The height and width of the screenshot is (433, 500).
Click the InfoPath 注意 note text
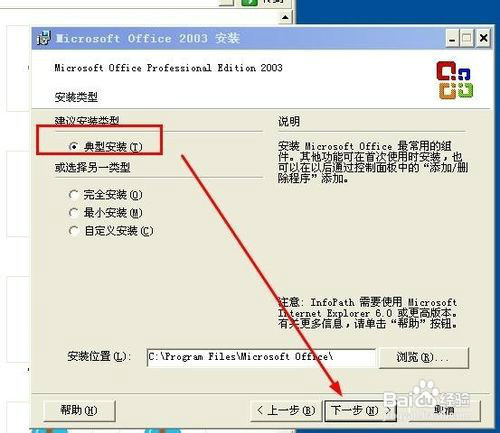pyautogui.click(x=367, y=313)
